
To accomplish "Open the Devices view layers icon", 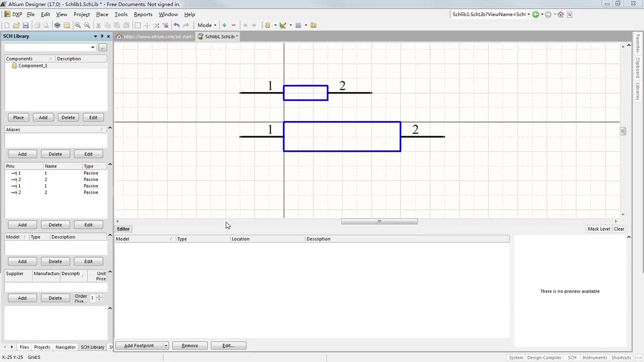I will (x=57, y=25).
